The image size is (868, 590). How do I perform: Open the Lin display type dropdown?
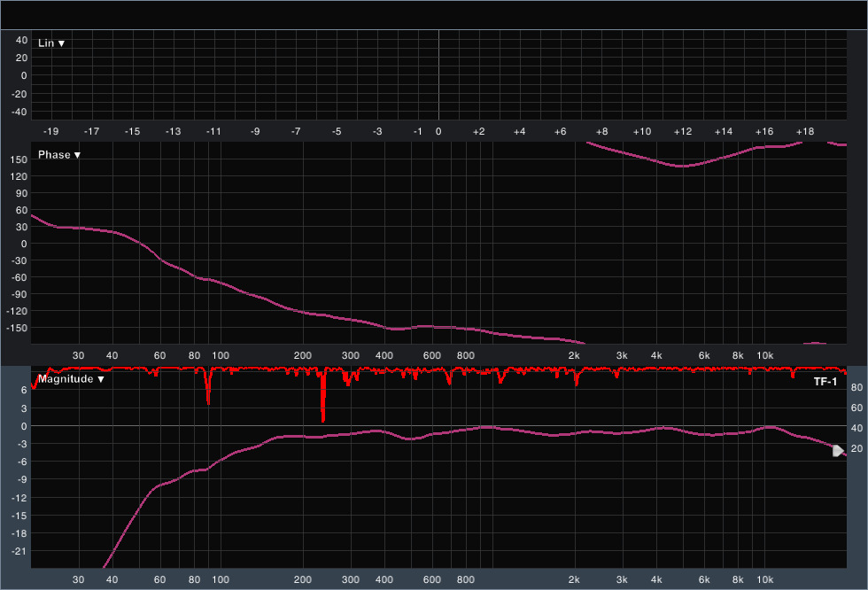pyautogui.click(x=51, y=43)
